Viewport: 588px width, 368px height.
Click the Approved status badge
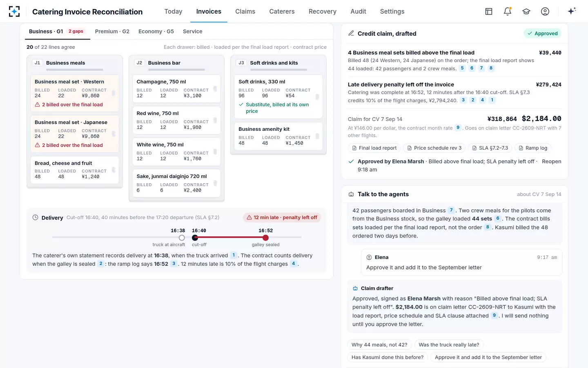pos(542,34)
